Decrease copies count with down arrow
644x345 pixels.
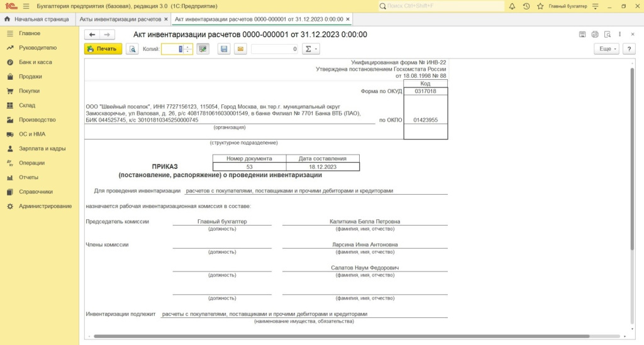(187, 52)
